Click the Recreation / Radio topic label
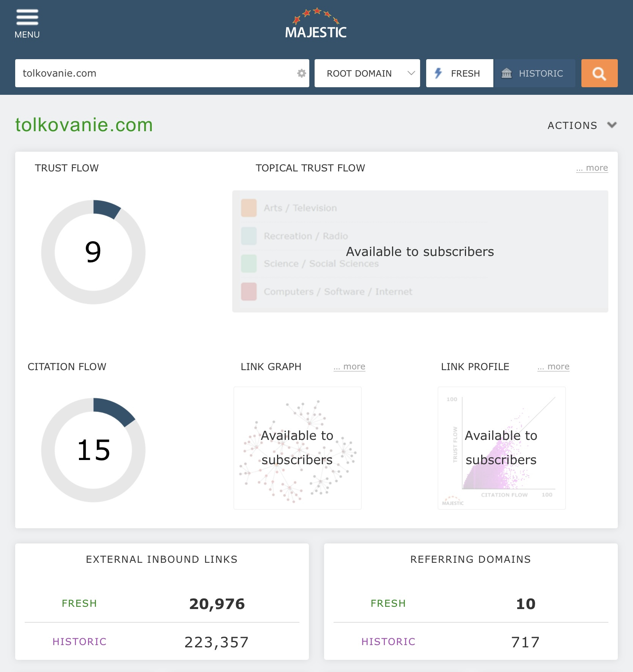This screenshot has height=672, width=633. tap(306, 236)
